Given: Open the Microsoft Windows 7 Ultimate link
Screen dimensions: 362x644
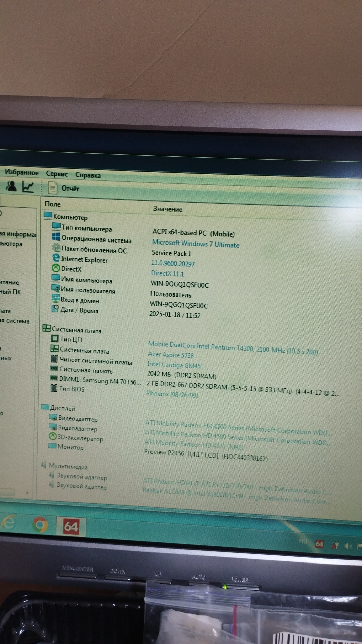Looking at the screenshot, I should click(x=195, y=244).
